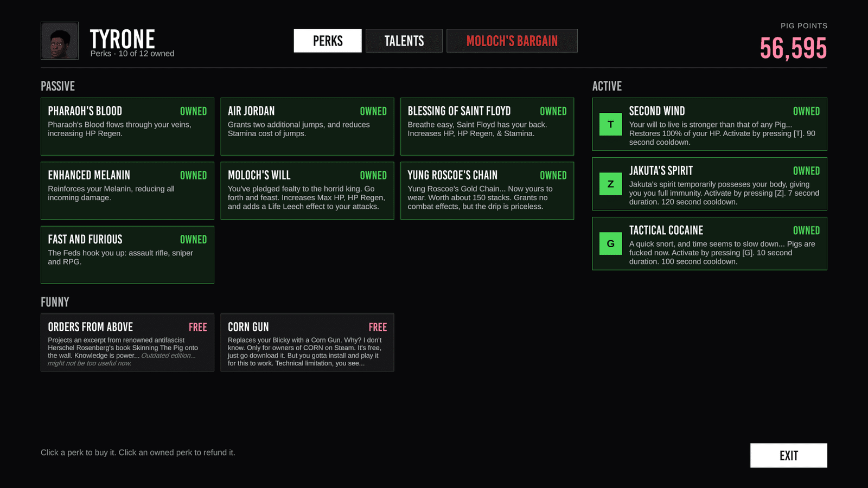This screenshot has width=868, height=488.
Task: Refund the Fast and Furious perk
Action: 127,255
